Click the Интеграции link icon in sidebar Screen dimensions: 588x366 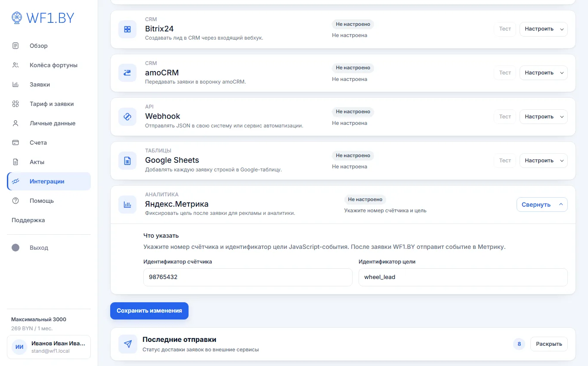tap(15, 181)
